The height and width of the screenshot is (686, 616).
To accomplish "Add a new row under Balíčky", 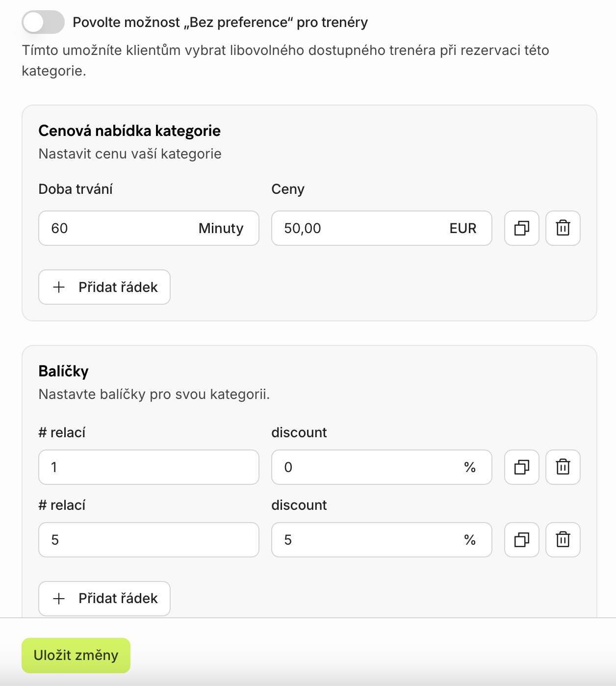I will coord(104,598).
